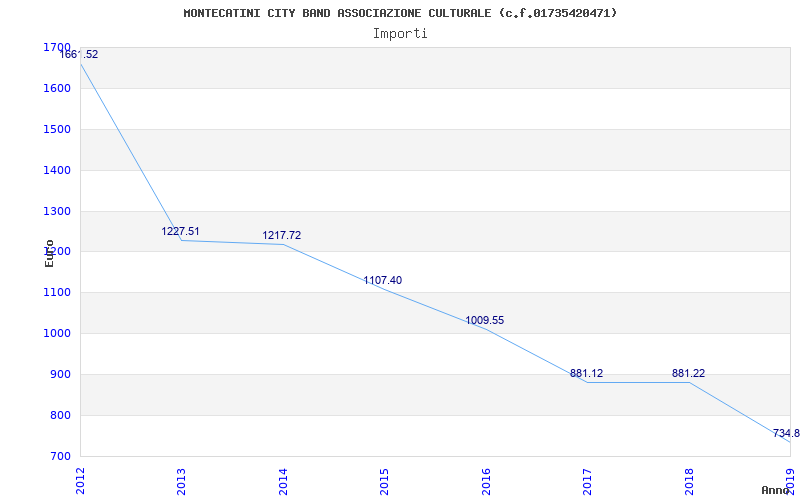Screen dimensions: 800x500
Task: Select the 881.22 data label
Action: tap(688, 373)
